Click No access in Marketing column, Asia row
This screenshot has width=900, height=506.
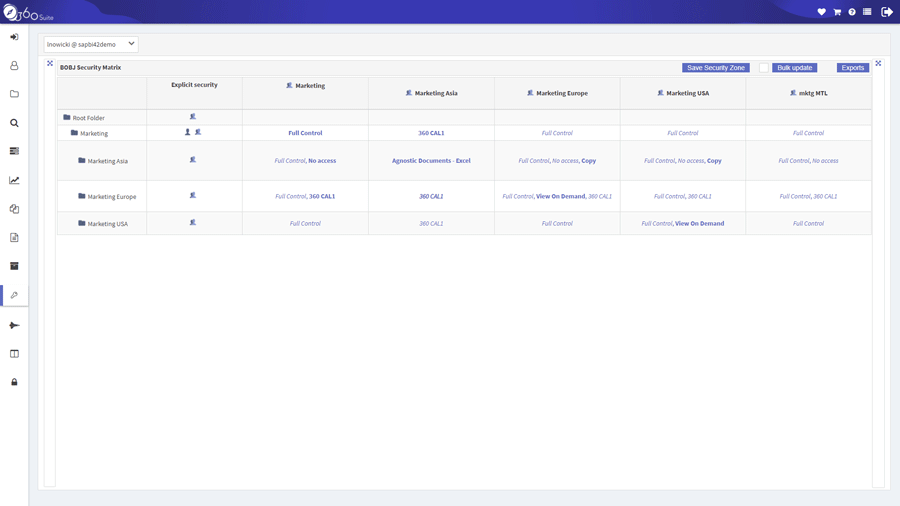tap(322, 161)
